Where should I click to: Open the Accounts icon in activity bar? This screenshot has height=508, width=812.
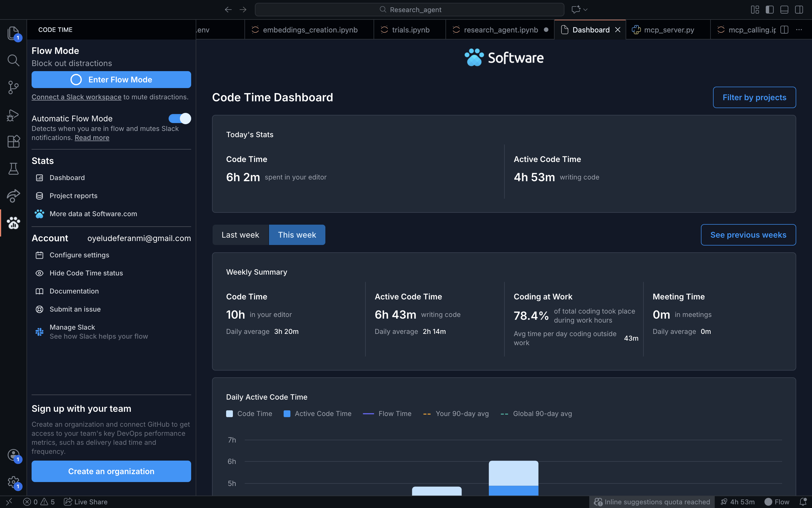click(x=13, y=455)
